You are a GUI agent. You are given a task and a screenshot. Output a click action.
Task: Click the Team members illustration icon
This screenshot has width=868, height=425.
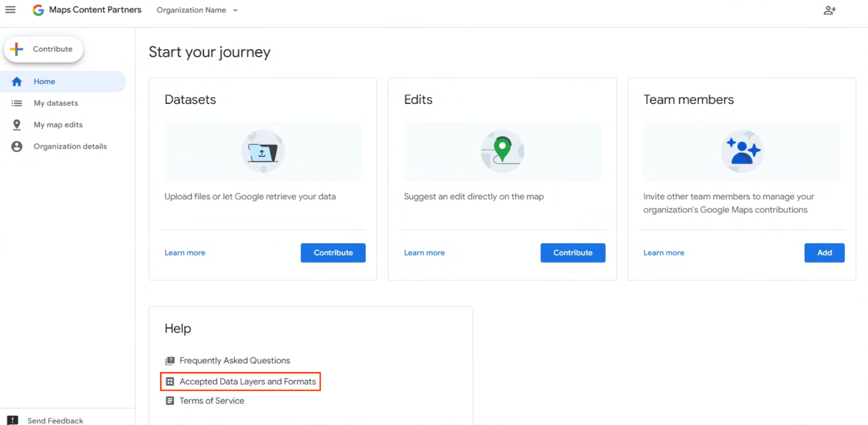[742, 151]
